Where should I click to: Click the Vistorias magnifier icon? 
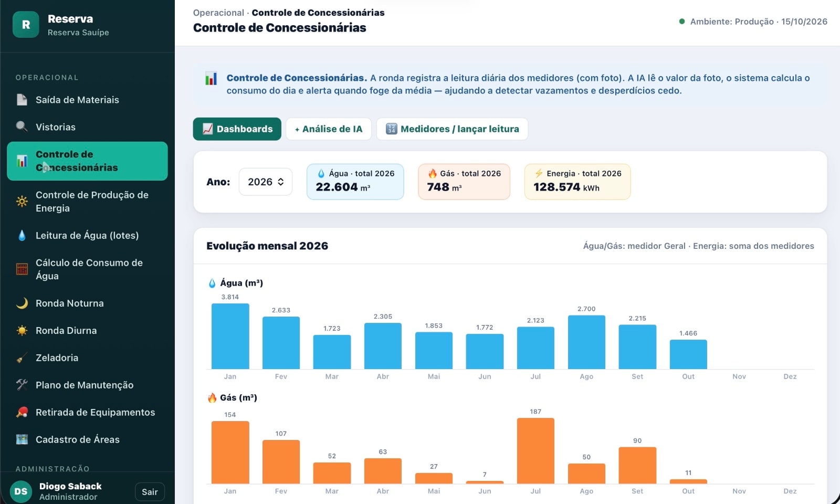[22, 127]
